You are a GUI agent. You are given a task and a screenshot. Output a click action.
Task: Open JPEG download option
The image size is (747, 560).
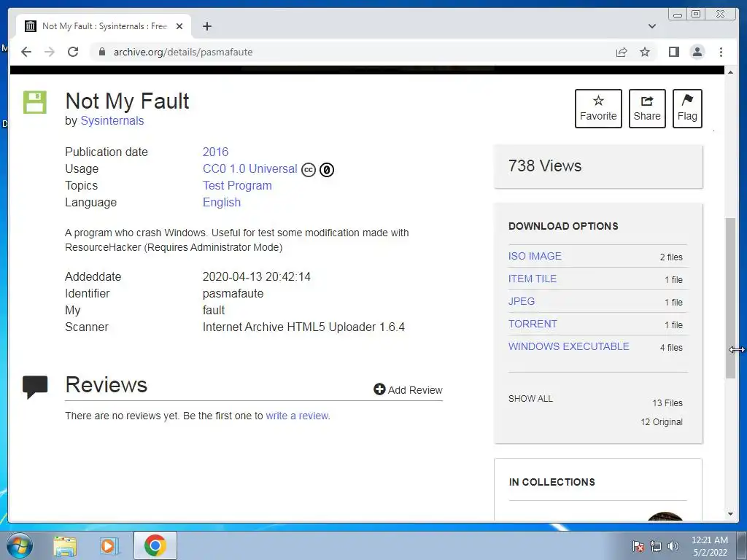(521, 301)
